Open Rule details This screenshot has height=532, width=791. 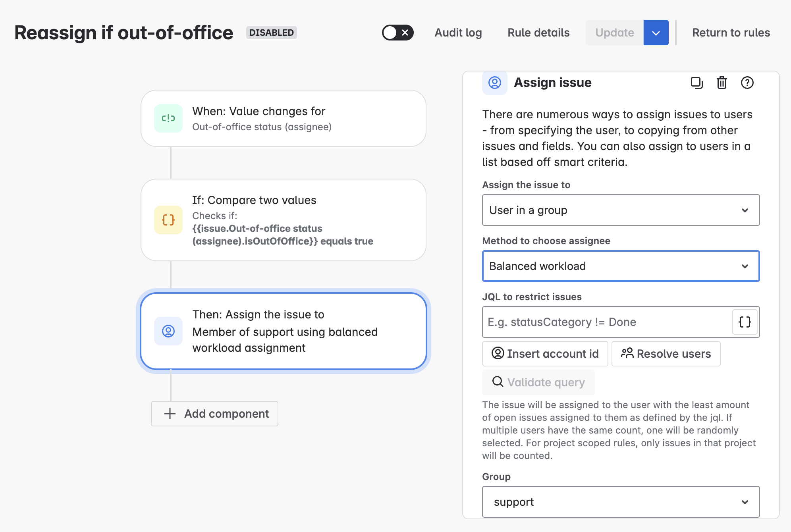pyautogui.click(x=538, y=33)
